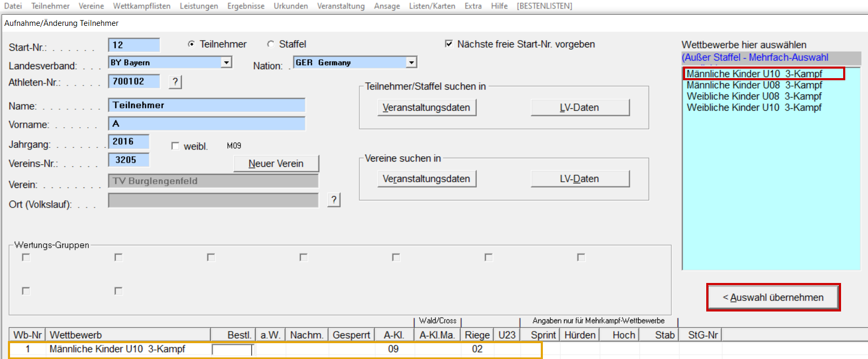Click Veranstaltungsdaten under Vereine suchen in
The width and height of the screenshot is (868, 359).
427,179
